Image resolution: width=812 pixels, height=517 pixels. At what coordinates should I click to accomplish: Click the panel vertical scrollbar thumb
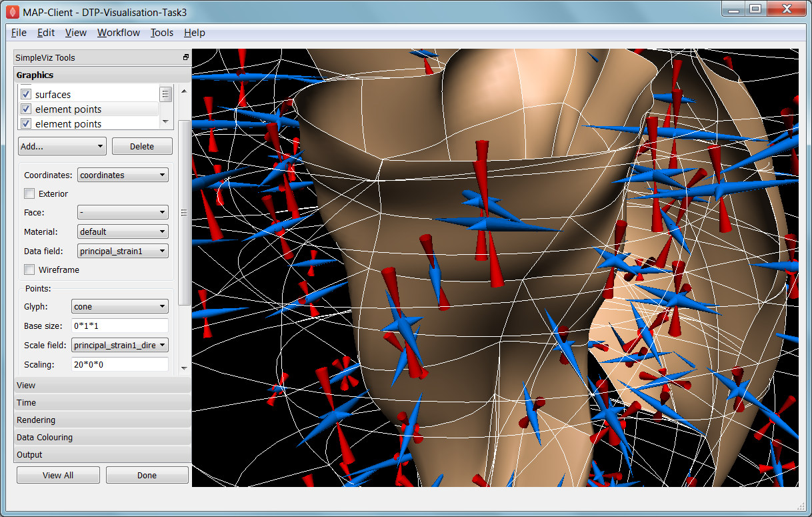point(185,213)
